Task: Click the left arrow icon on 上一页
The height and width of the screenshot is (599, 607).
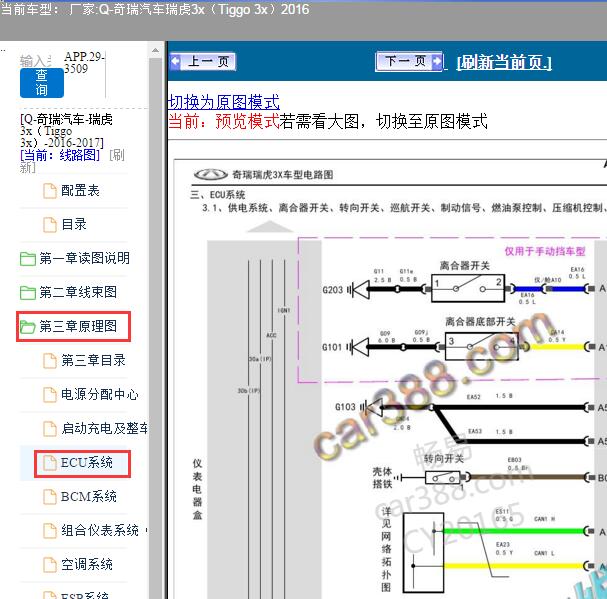Action: 176,61
